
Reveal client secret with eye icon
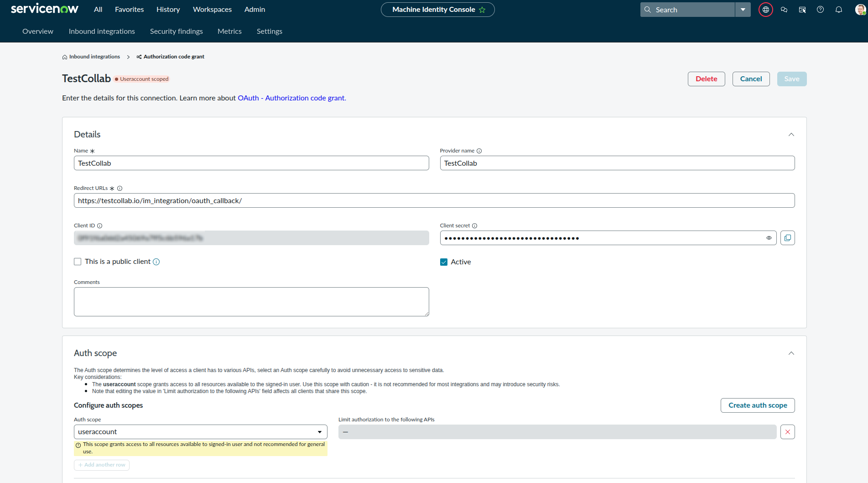tap(769, 238)
